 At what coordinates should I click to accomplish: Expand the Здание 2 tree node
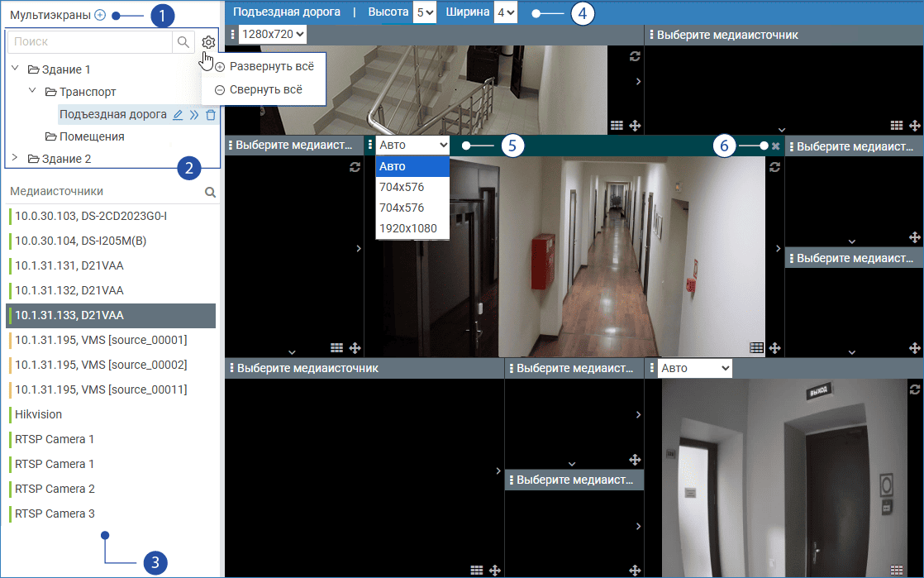pyautogui.click(x=15, y=157)
